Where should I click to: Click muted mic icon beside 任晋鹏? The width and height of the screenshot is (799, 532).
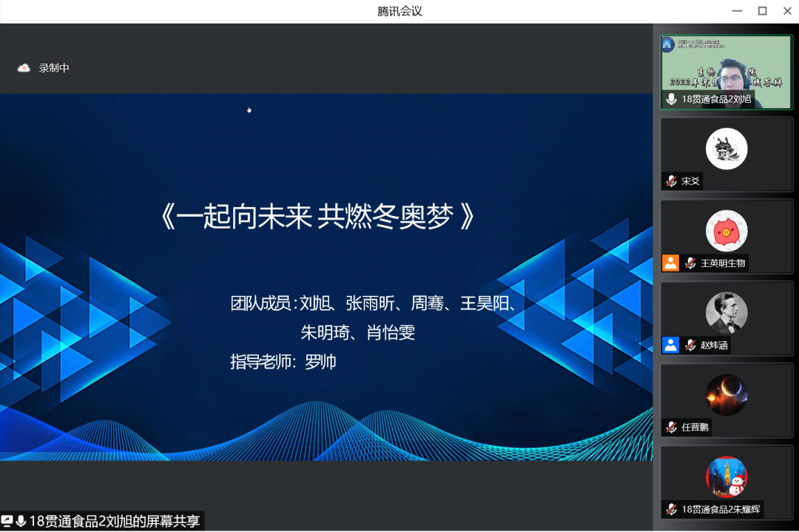coord(671,427)
